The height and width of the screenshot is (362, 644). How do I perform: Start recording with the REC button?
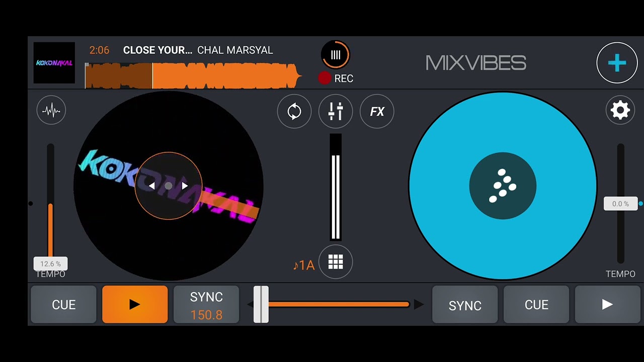[x=336, y=78]
